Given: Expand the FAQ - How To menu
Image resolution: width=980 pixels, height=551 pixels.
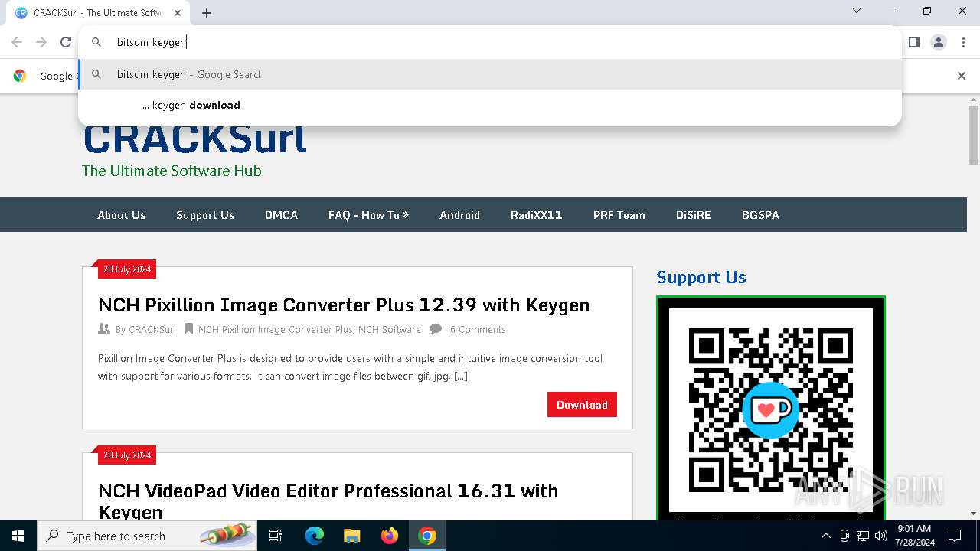Looking at the screenshot, I should point(368,215).
